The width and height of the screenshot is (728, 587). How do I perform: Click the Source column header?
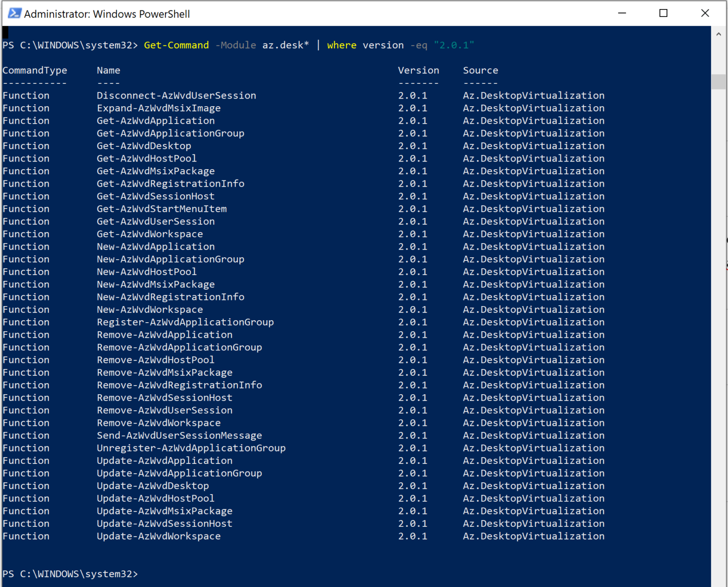[x=480, y=70]
